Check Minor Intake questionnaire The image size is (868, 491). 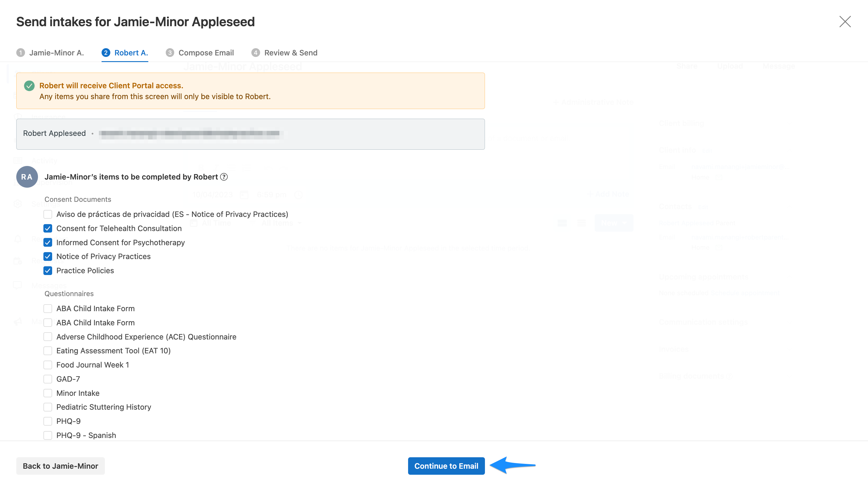tap(48, 393)
